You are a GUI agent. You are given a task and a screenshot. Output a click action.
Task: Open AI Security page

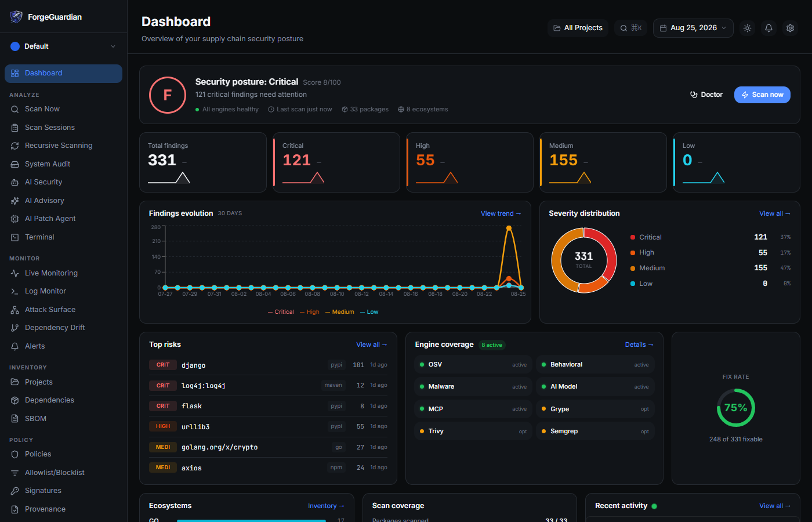(x=63, y=182)
